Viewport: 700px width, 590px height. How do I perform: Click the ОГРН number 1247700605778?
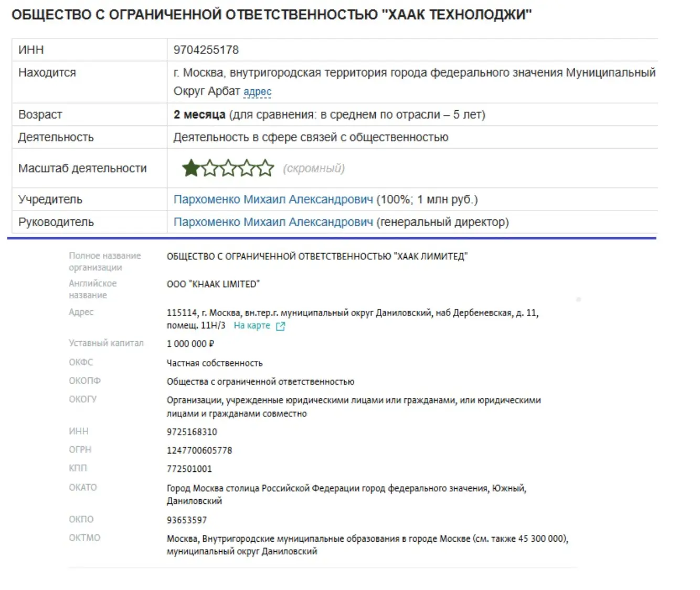[200, 450]
